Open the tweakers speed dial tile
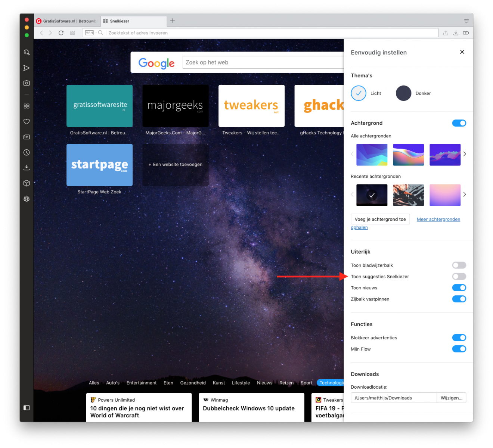Image resolution: width=493 pixels, height=448 pixels. click(251, 106)
